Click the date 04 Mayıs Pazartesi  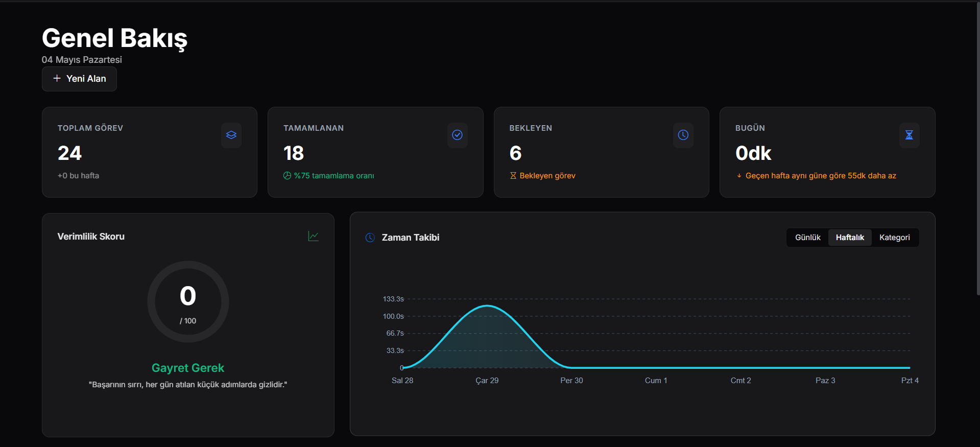click(82, 60)
